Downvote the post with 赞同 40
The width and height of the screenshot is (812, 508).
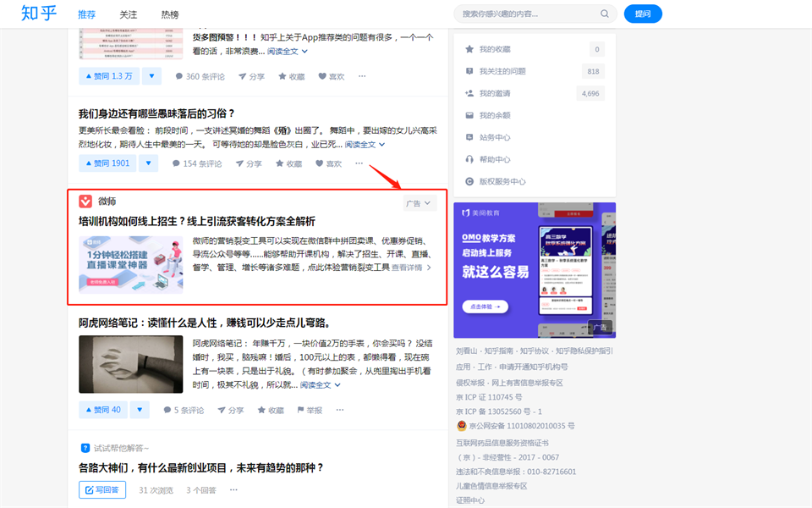pyautogui.click(x=140, y=410)
